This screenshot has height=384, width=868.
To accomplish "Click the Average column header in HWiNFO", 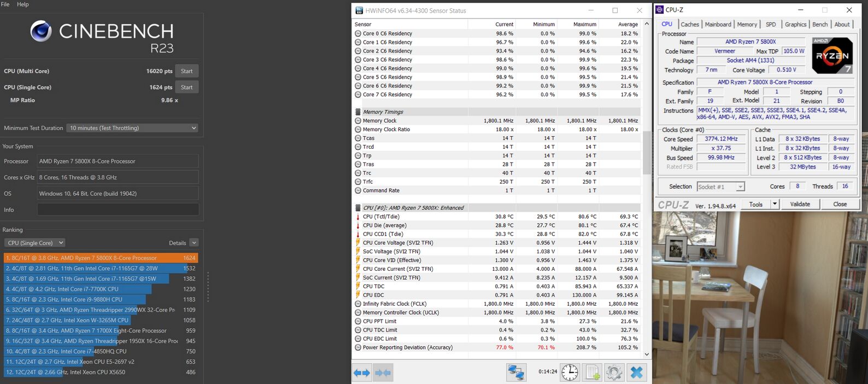I will click(620, 24).
